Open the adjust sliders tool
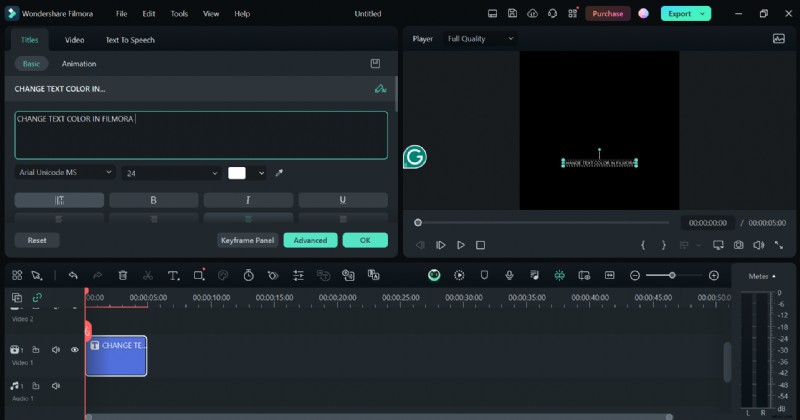The image size is (800, 420). click(x=298, y=276)
